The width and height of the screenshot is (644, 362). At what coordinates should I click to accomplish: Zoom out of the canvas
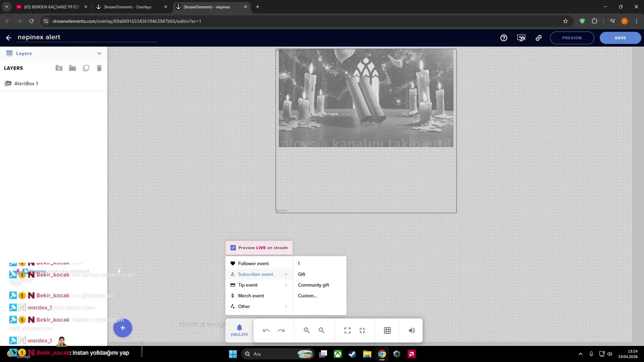321,330
